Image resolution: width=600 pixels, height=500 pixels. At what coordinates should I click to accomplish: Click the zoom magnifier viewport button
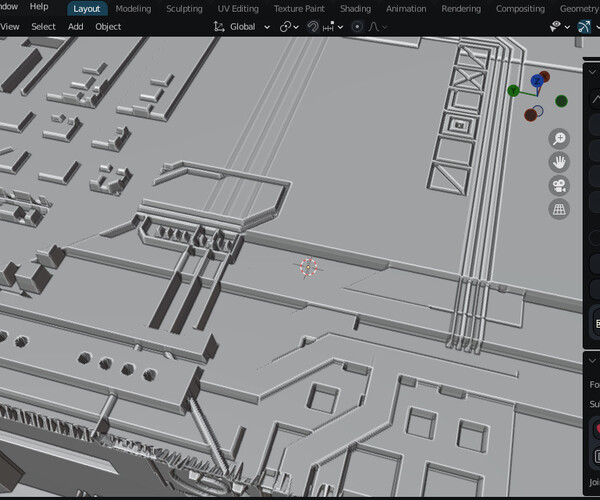(x=559, y=138)
